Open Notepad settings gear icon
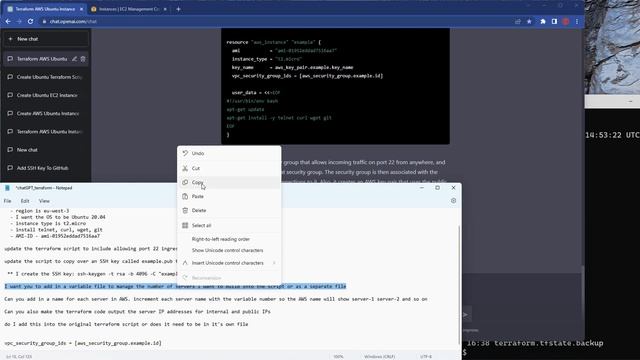This screenshot has width=640, height=360. [453, 201]
